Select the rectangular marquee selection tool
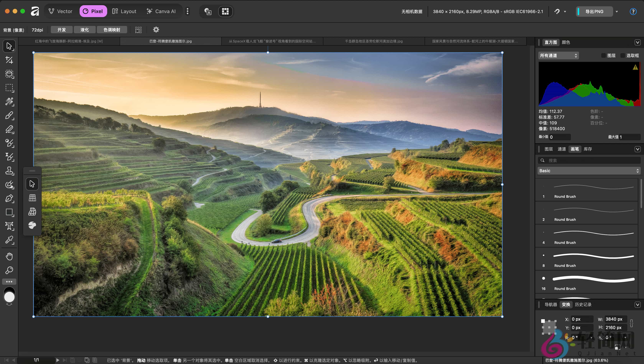Screen dimensions: 644x364 [x=9, y=88]
